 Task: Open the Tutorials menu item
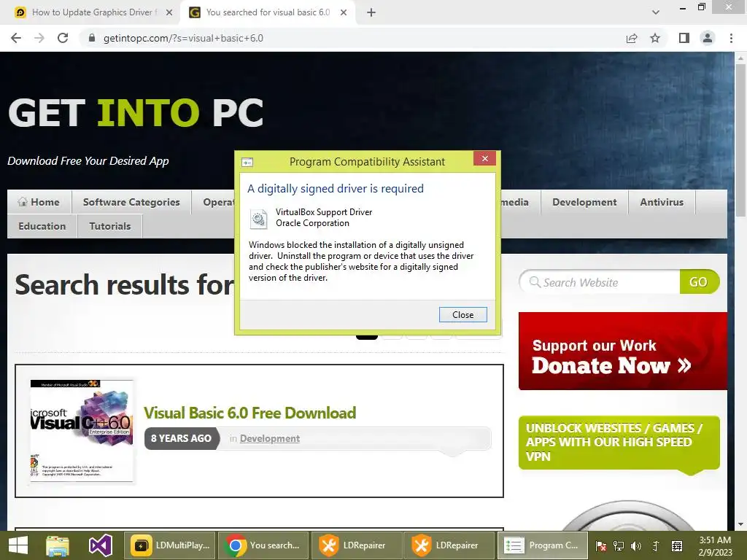tap(110, 226)
